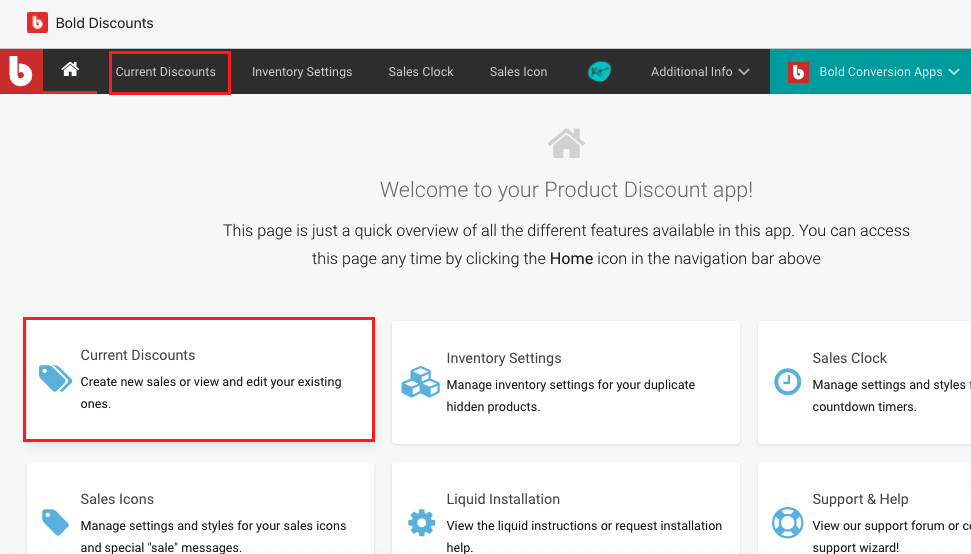The width and height of the screenshot is (971, 554).
Task: Open the Current Discounts card title
Action: [x=137, y=355]
